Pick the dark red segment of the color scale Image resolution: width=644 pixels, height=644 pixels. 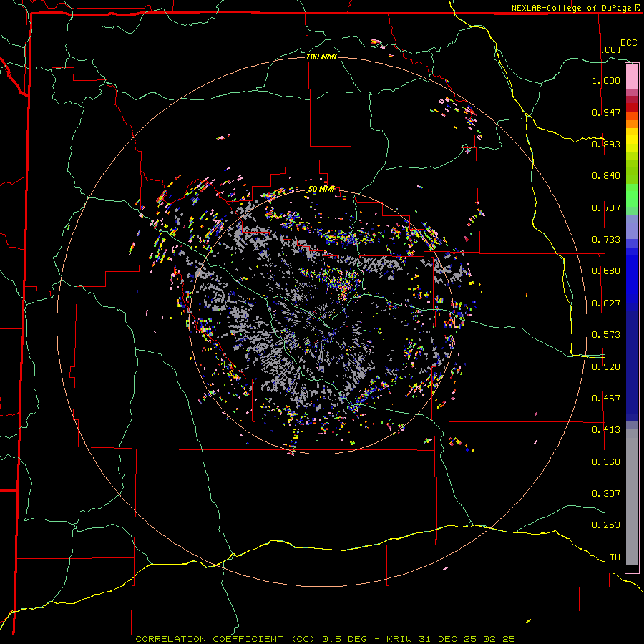pos(632,107)
